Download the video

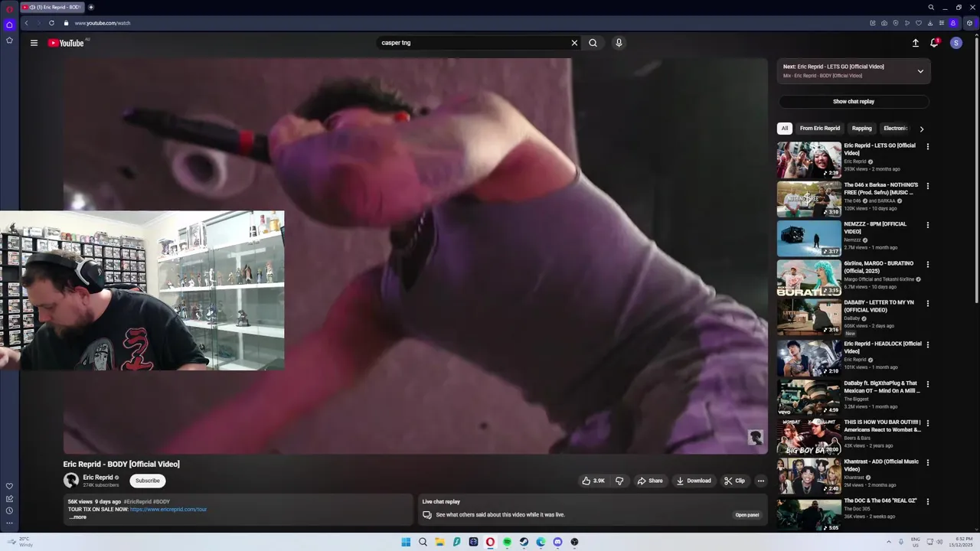click(x=694, y=481)
